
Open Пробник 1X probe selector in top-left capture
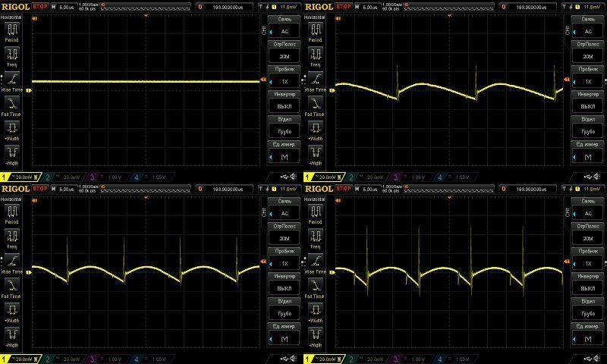(x=285, y=77)
